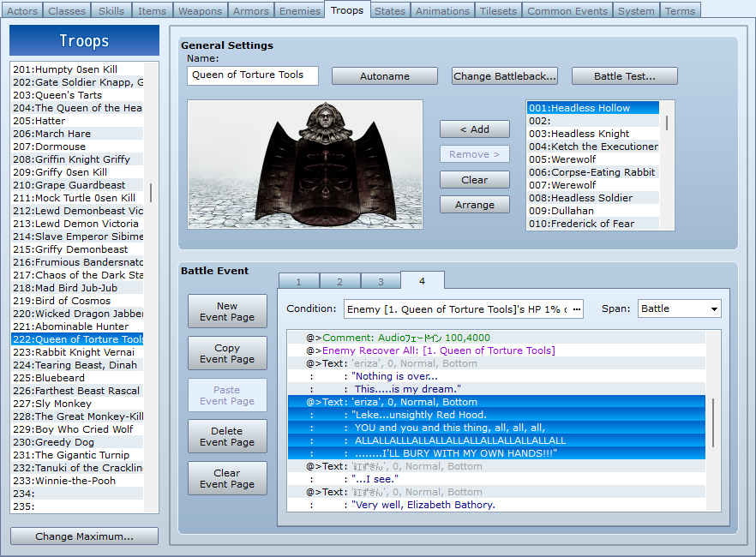
Task: Open the Weapons tab
Action: pyautogui.click(x=200, y=10)
